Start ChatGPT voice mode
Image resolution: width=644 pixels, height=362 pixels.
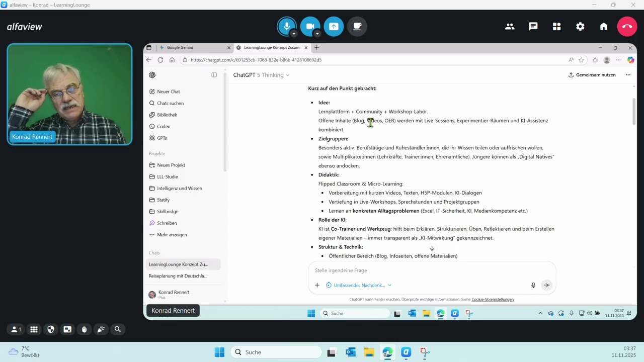(x=547, y=285)
